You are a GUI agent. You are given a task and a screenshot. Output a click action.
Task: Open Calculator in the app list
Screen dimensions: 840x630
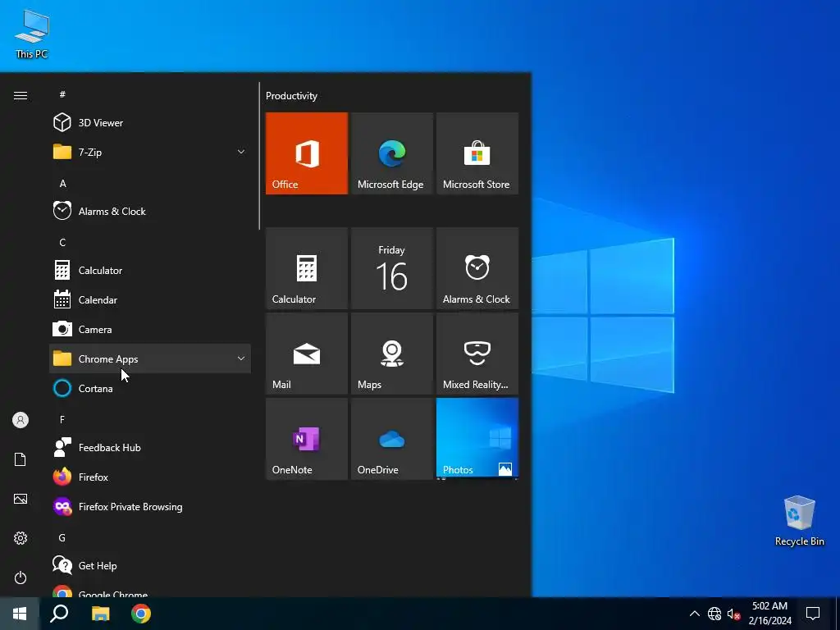150,271
